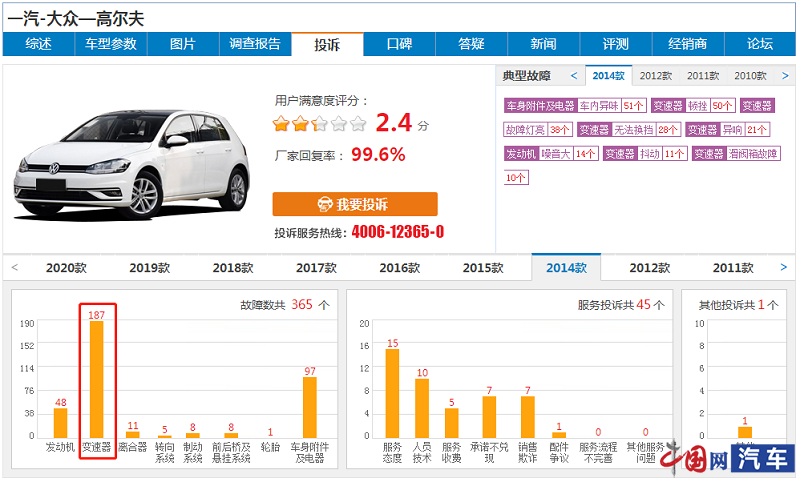The width and height of the screenshot is (800, 486).
Task: Click right arrow of model-year bar
Action: [783, 267]
